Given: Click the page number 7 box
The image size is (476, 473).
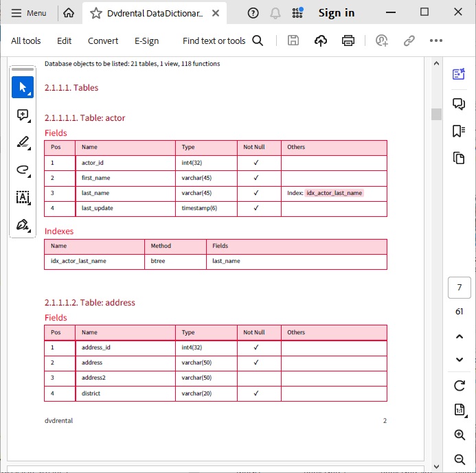Looking at the screenshot, I should (x=459, y=287).
